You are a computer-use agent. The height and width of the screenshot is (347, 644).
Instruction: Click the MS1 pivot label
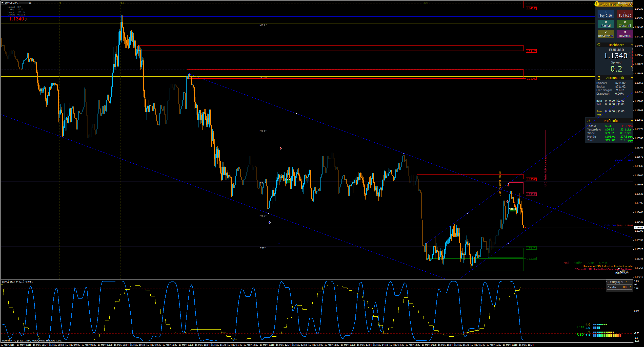(x=263, y=131)
